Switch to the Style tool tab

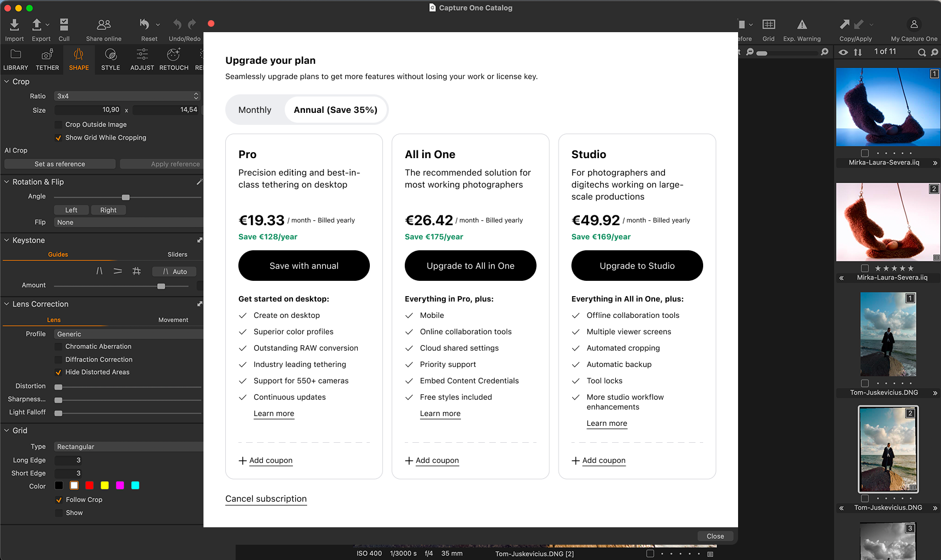111,59
